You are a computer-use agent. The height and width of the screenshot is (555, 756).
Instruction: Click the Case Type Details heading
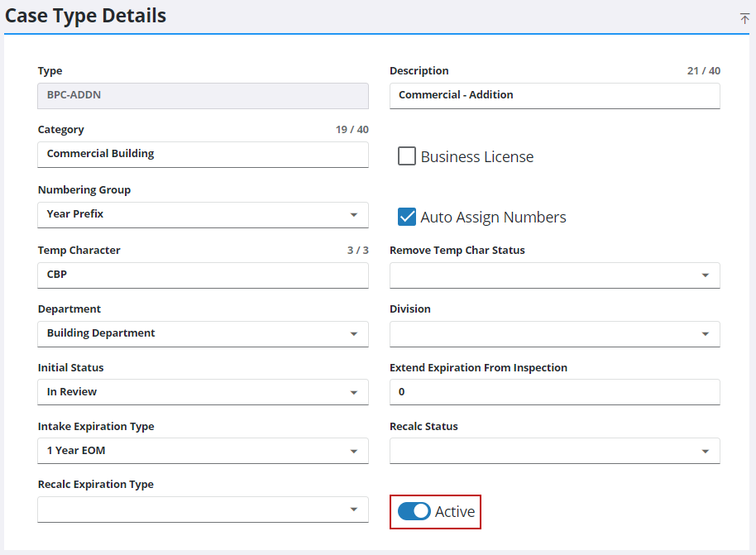(x=86, y=16)
